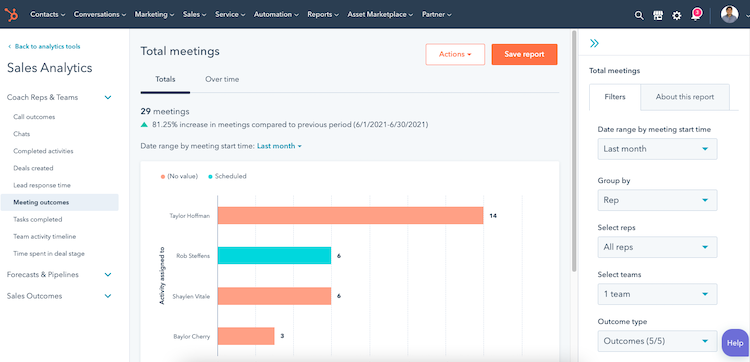Open the Tasks completed report
Image resolution: width=750 pixels, height=362 pixels.
tap(37, 219)
